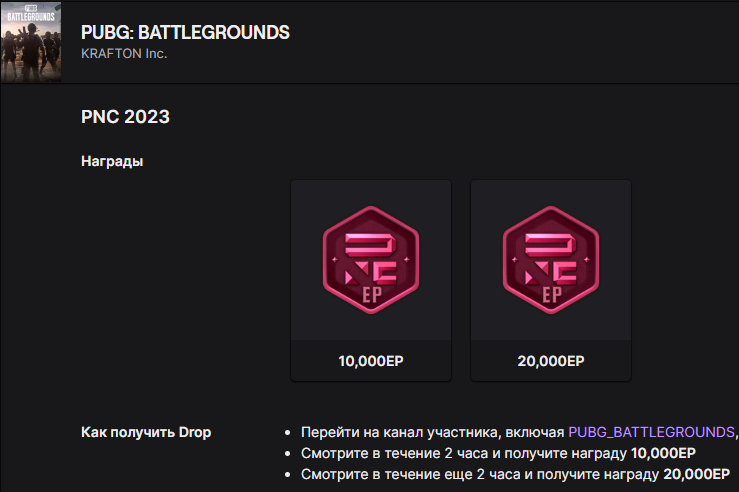This screenshot has height=492, width=739.
Task: Click the Как получить Drop section label
Action: (x=146, y=432)
